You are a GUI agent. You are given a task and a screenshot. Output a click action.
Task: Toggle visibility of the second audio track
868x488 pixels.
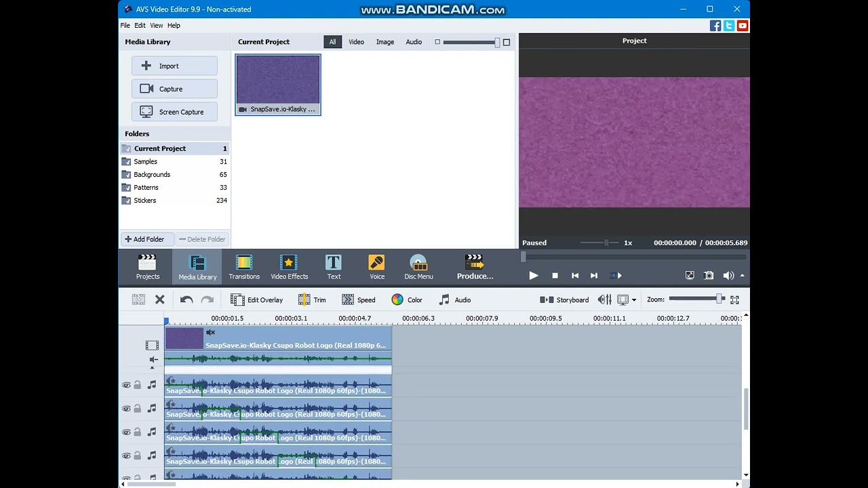[x=126, y=409]
